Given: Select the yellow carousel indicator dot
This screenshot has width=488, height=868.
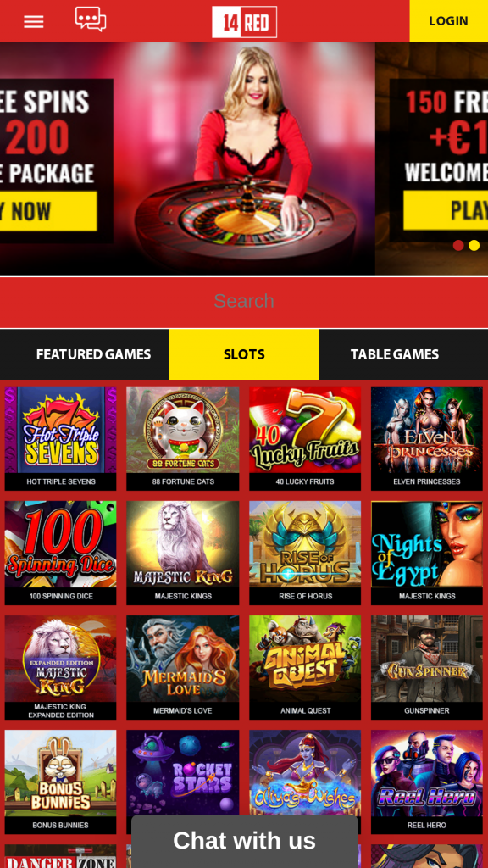Looking at the screenshot, I should click(x=474, y=245).
